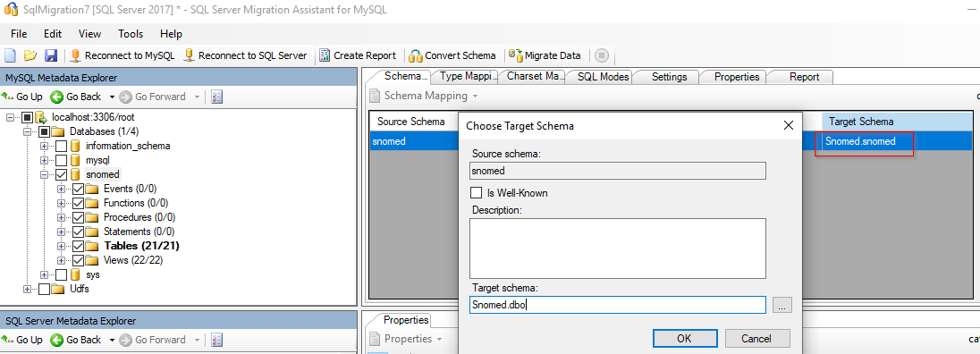The height and width of the screenshot is (354, 980).
Task: Click Reconnect to MySQL
Action: [122, 55]
